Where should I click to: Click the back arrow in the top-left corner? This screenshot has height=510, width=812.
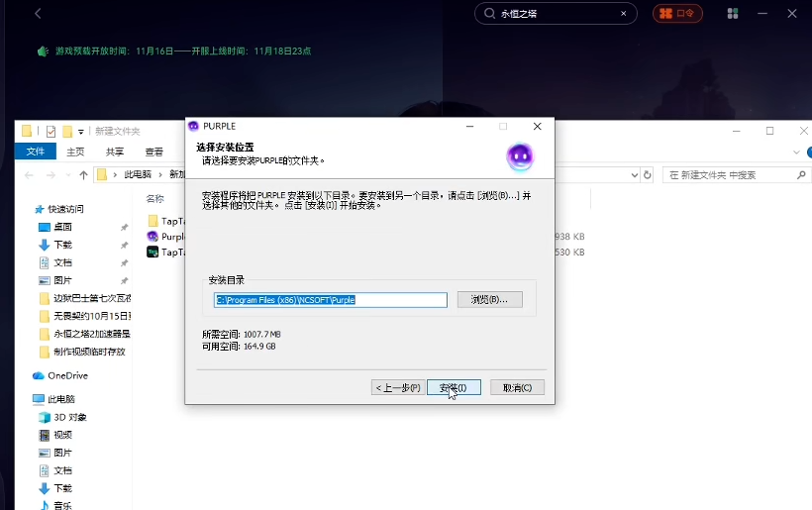(x=38, y=14)
